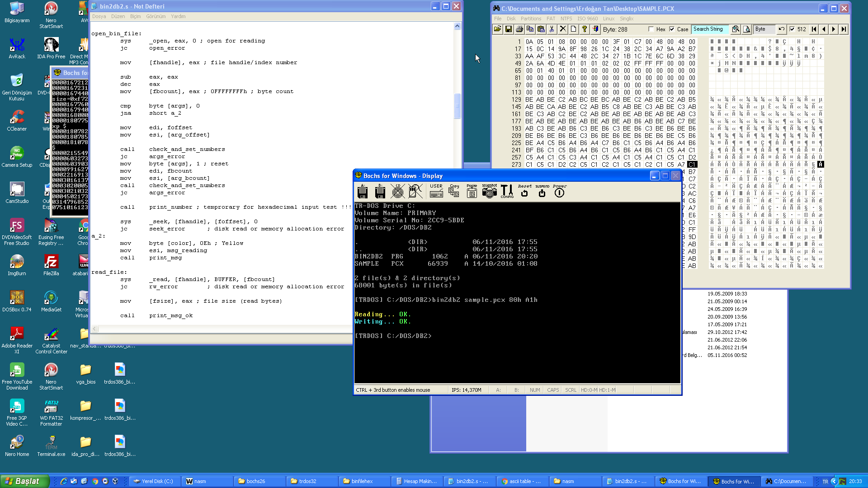This screenshot has height=488, width=868.
Task: Open the DOSBox 0.74 desktop icon
Action: 17,301
